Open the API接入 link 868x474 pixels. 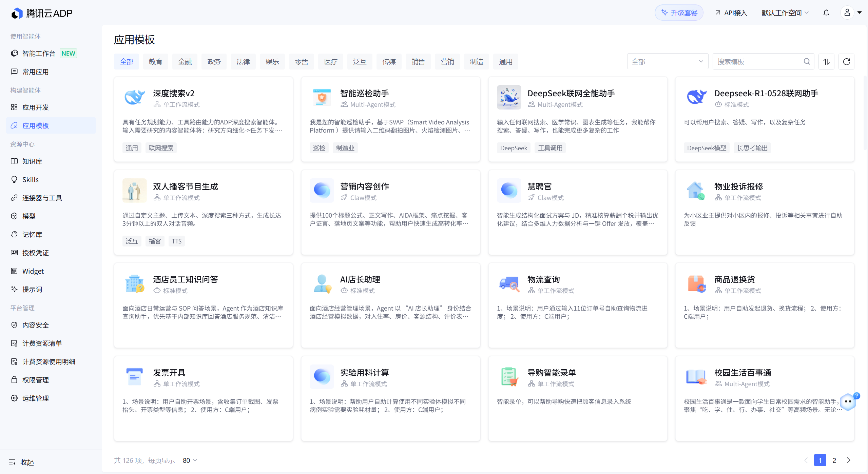731,13
